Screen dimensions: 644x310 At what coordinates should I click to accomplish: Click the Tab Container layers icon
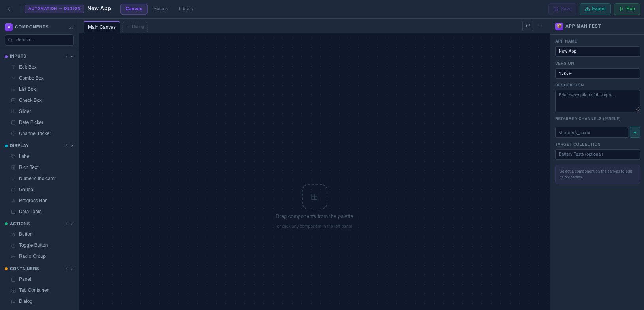point(13,290)
